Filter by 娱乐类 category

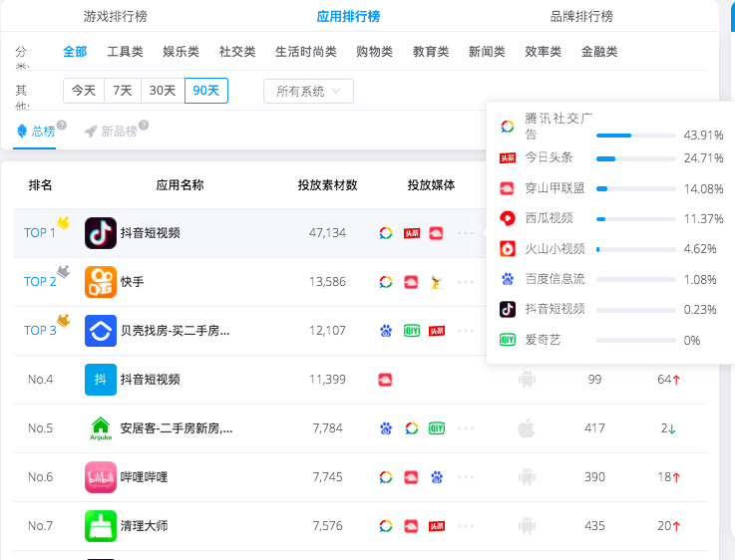point(181,52)
